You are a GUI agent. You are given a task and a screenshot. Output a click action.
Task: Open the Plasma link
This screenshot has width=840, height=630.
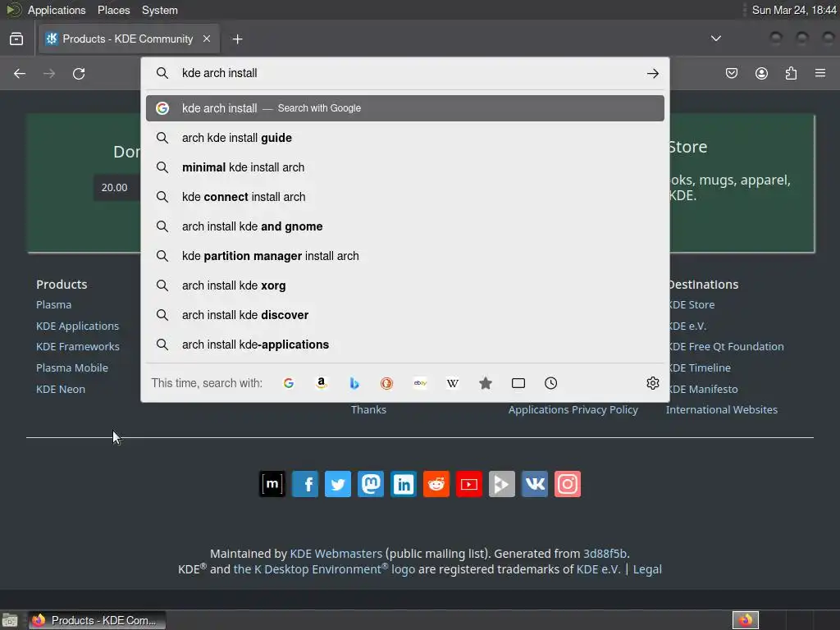[53, 304]
